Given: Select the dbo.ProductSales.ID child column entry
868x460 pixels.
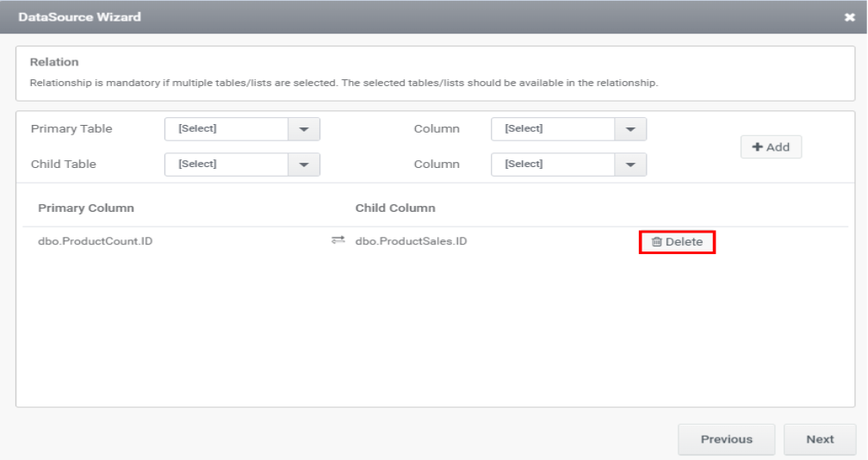Looking at the screenshot, I should pyautogui.click(x=411, y=241).
